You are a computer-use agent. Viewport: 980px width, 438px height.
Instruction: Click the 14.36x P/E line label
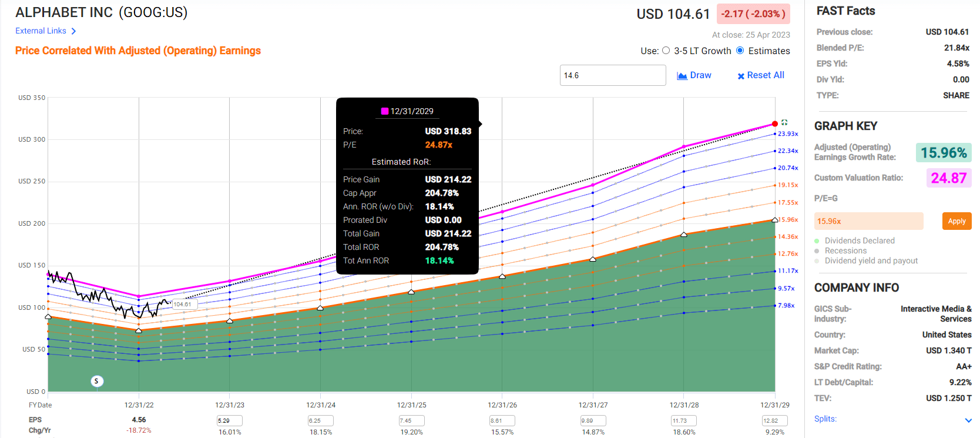coord(788,237)
